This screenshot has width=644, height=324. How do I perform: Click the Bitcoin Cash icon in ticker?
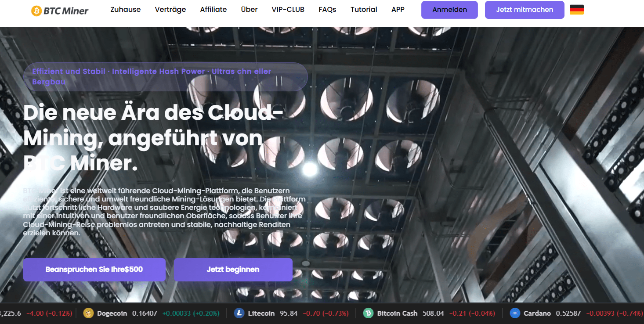pyautogui.click(x=368, y=313)
